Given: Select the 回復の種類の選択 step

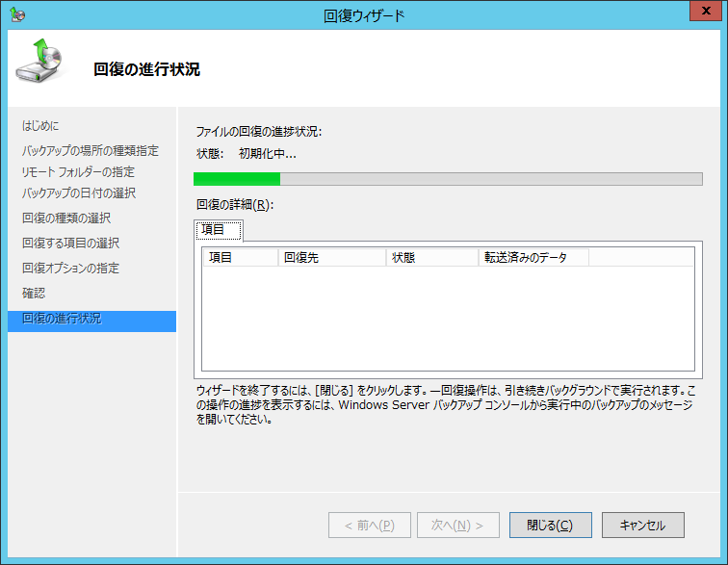Looking at the screenshot, I should 65,218.
